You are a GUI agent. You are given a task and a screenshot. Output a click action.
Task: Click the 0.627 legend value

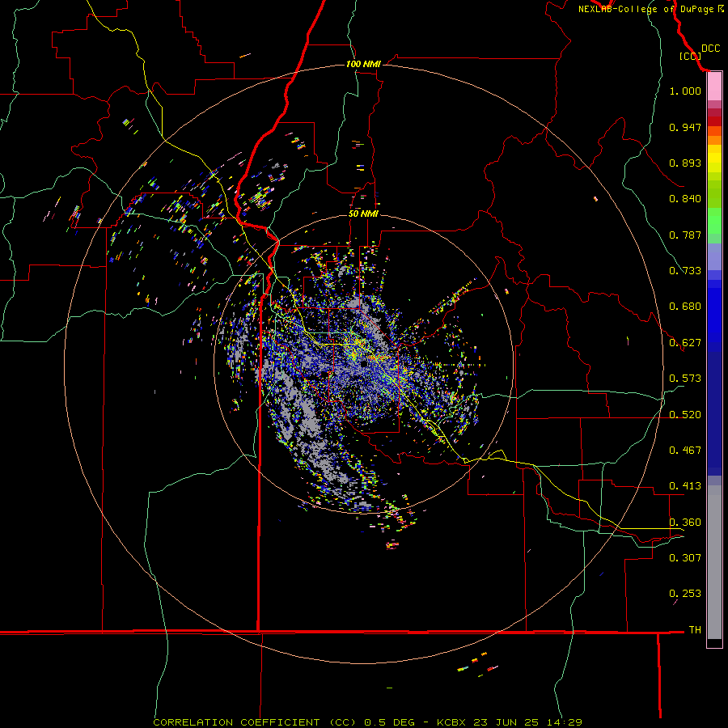tap(685, 343)
